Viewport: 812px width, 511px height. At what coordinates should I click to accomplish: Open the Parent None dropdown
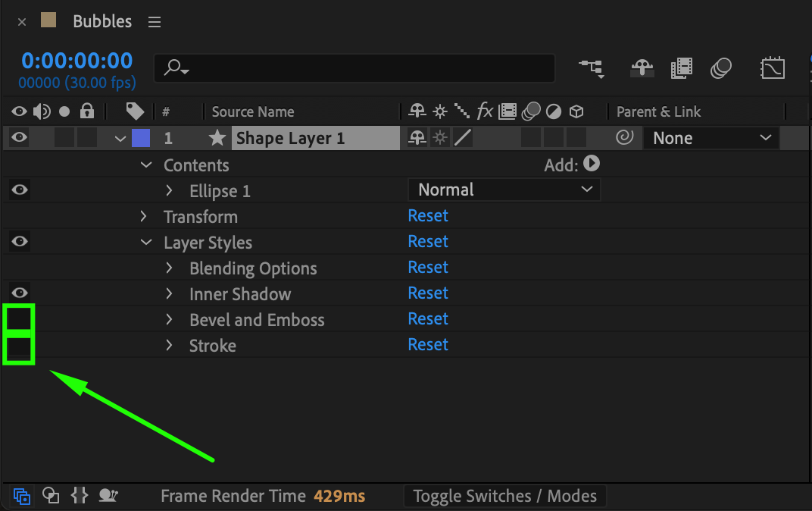pyautogui.click(x=710, y=138)
